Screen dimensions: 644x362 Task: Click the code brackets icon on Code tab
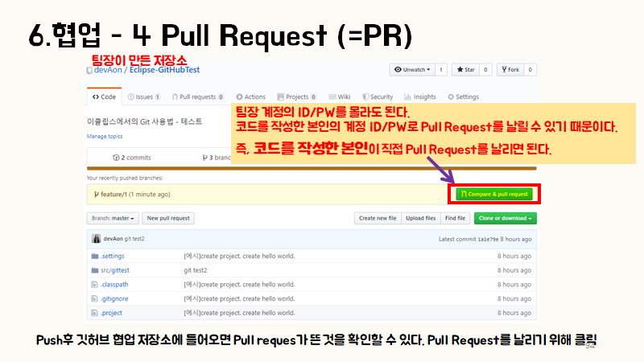coord(96,97)
